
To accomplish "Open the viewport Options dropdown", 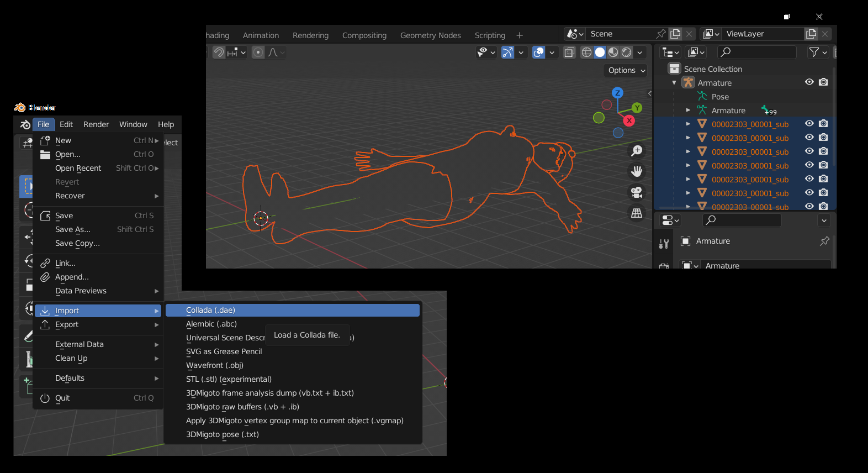I will [x=626, y=70].
